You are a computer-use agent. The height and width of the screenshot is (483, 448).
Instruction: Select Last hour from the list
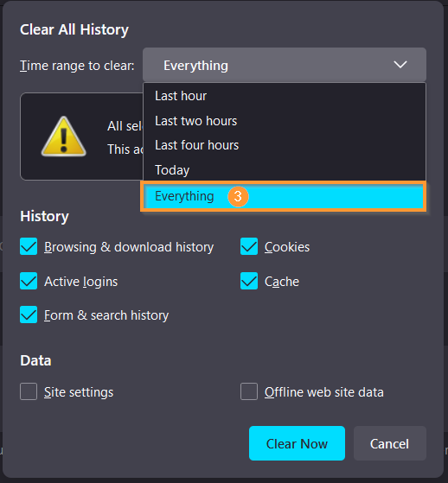[285, 96]
